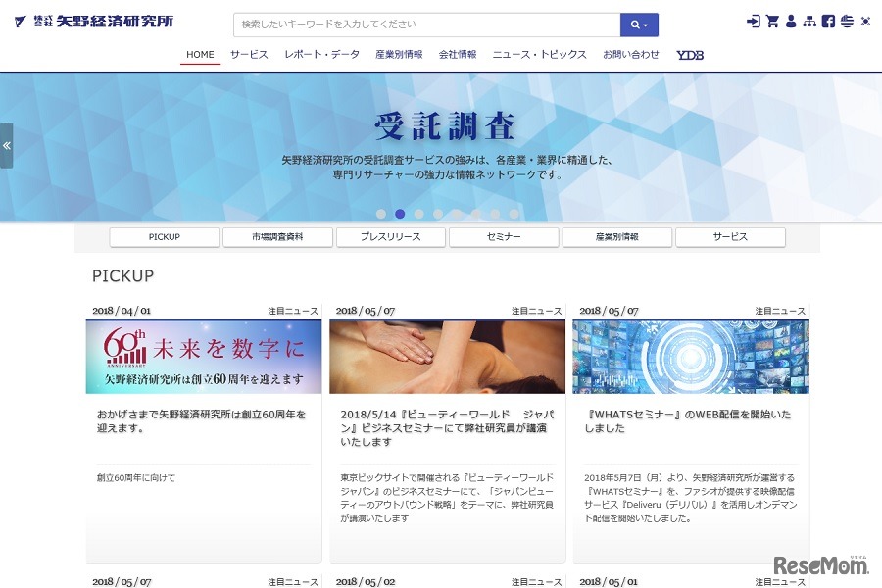Open the サービス navigation menu
882x588 pixels.
pyautogui.click(x=249, y=55)
